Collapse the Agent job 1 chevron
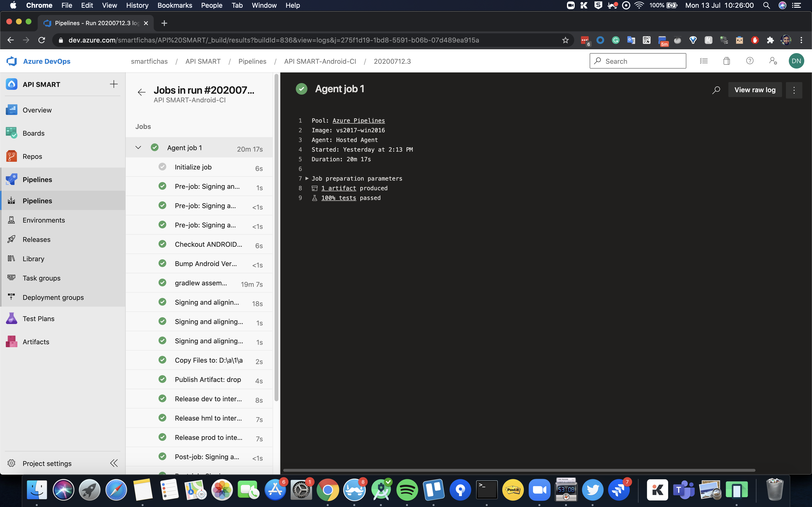Viewport: 812px width, 507px height. [x=138, y=148]
